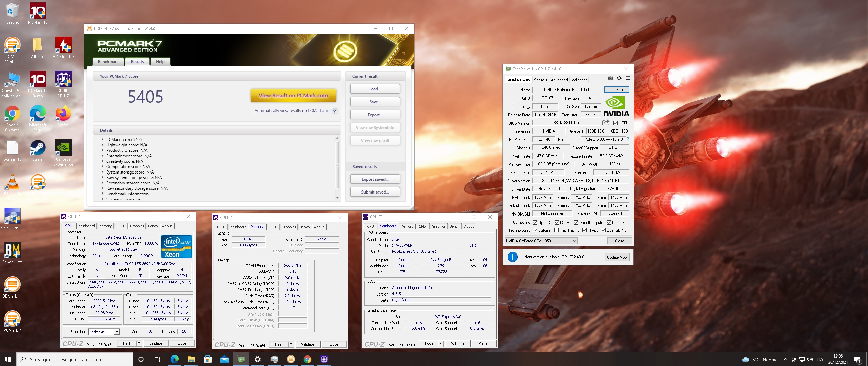The width and height of the screenshot is (868, 366).
Task: Toggle automatically view results on PCMark.com checkbox
Action: pos(335,111)
